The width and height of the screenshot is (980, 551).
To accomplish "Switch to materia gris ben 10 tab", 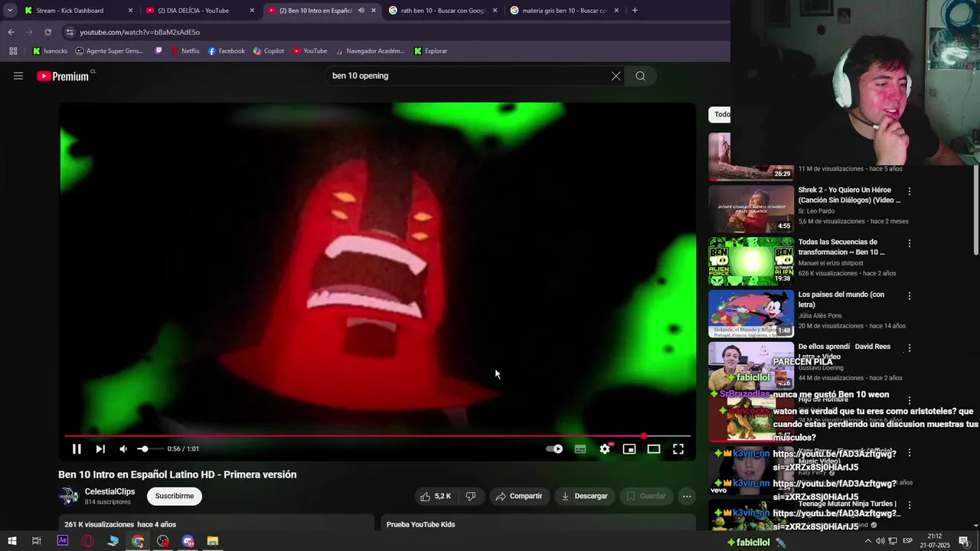I will [564, 11].
